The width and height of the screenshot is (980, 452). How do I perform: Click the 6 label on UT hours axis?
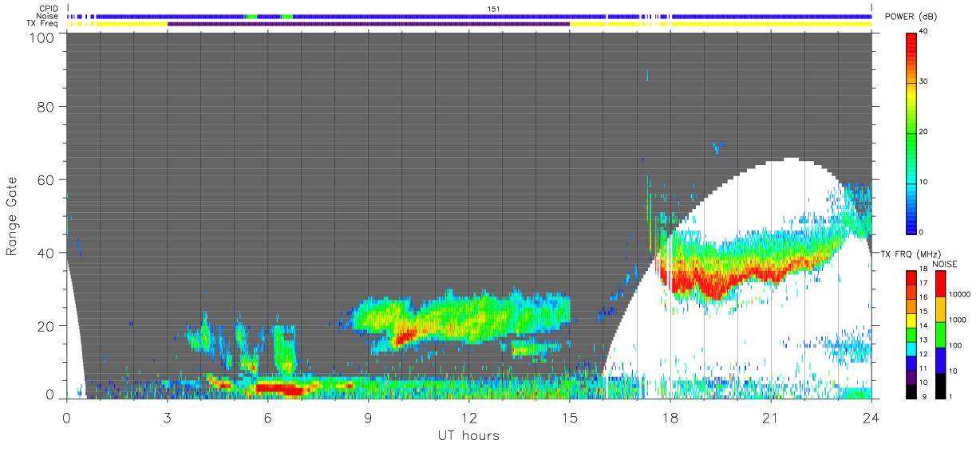pos(267,418)
